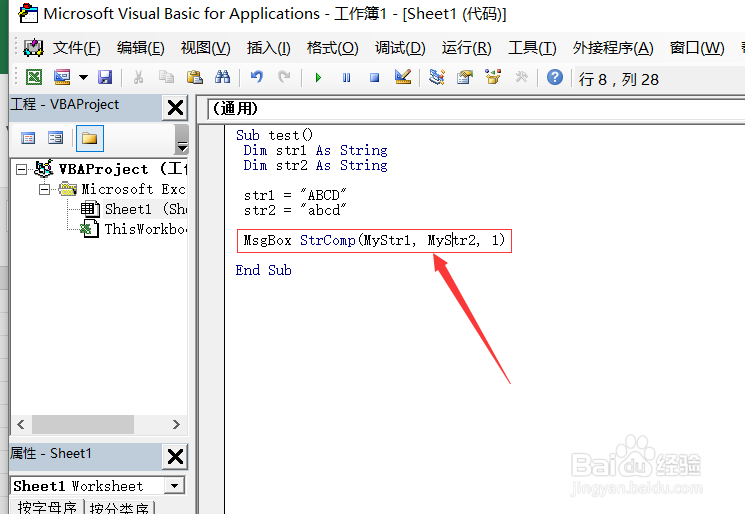Close the 工程 - VBAProject panel
The width and height of the screenshot is (745, 514).
[175, 108]
